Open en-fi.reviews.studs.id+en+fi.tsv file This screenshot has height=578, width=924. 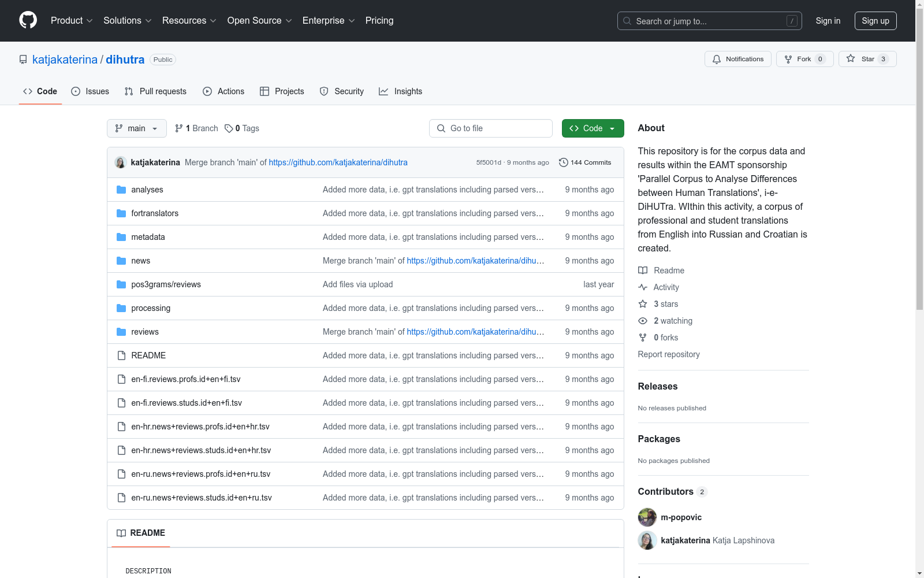point(187,403)
